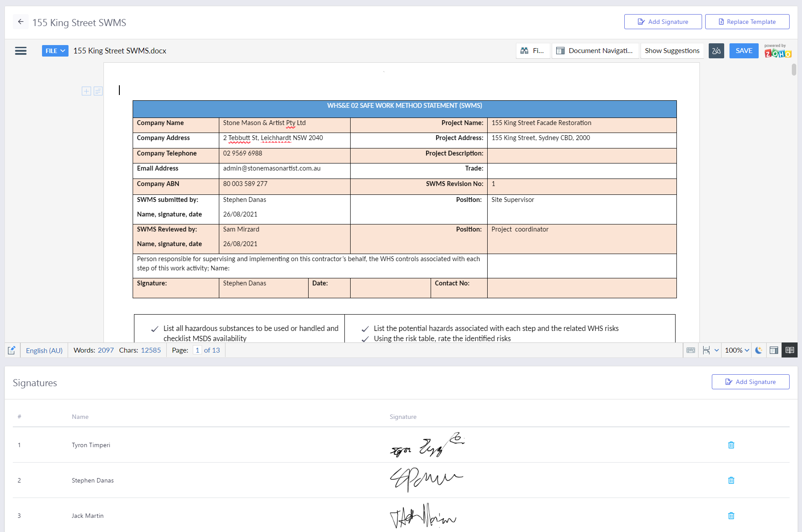The image size is (802, 532).
Task: Open the keyboard shortcuts icon
Action: (x=691, y=350)
